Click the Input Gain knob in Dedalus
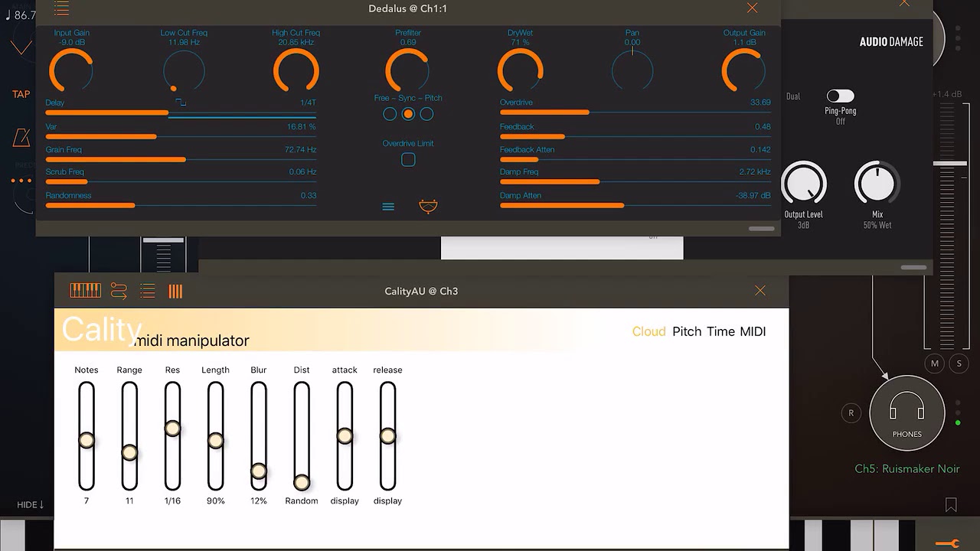This screenshot has height=551, width=980. click(x=71, y=70)
